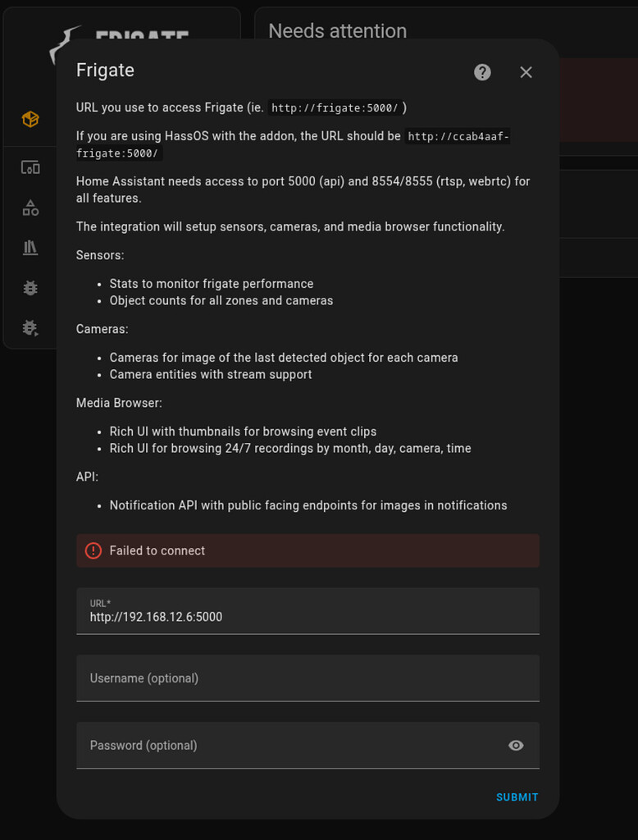Toggle password visibility with the eye icon
638x840 pixels.
point(515,745)
